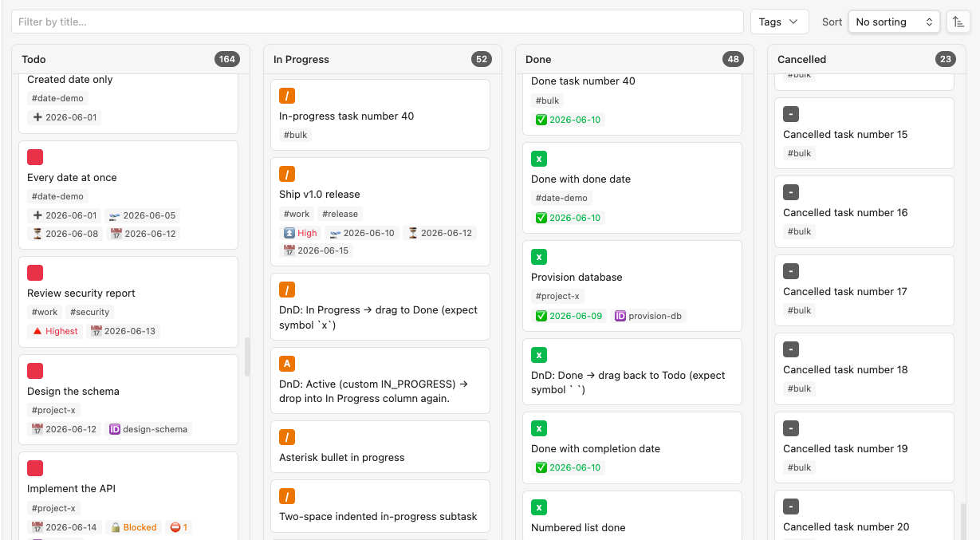This screenshot has height=540, width=980.
Task: Toggle red status box on Every date at once
Action: [35, 157]
